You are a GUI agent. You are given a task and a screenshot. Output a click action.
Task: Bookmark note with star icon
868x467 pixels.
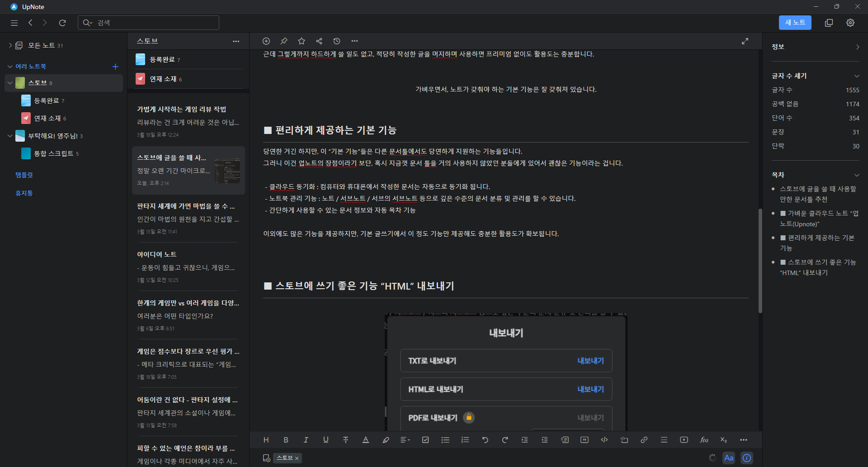(302, 41)
